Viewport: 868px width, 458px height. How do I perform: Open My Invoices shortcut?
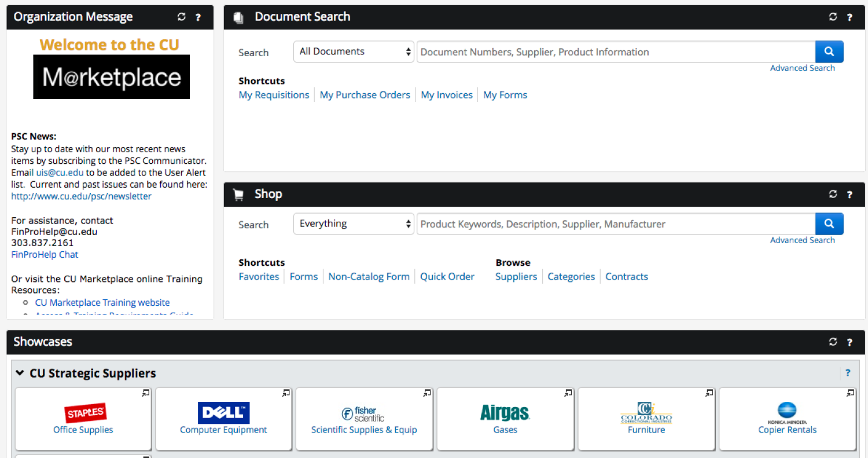(447, 95)
